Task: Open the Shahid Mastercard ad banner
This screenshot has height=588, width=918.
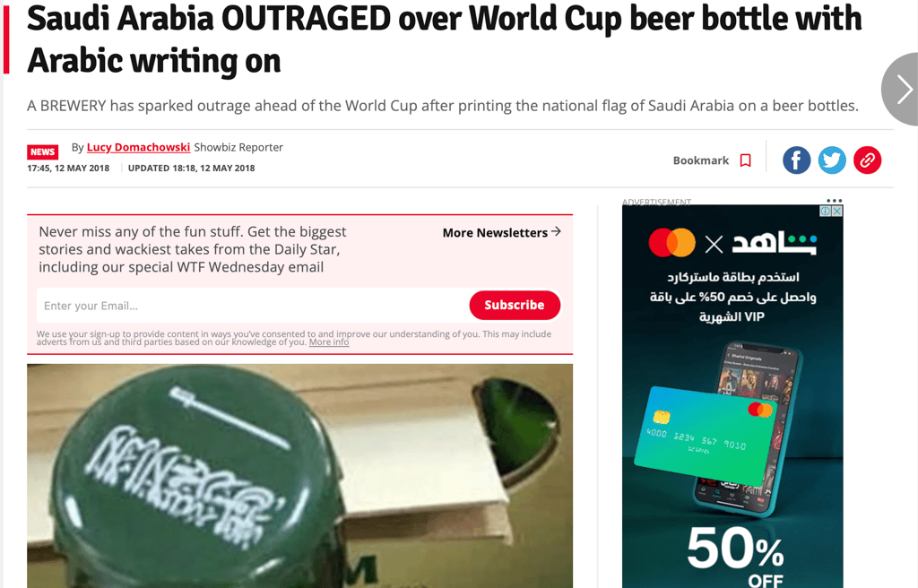Action: 732,396
